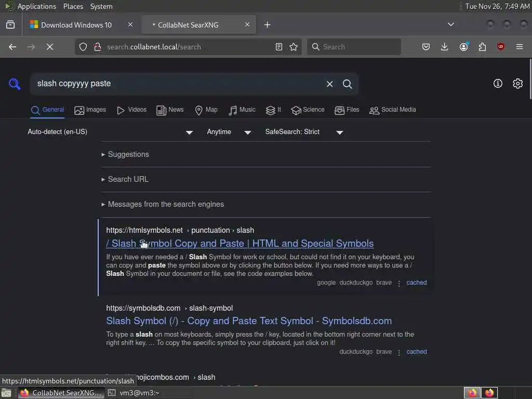List all tabs with the chevron button
The height and width of the screenshot is (399, 532).
[451, 24]
